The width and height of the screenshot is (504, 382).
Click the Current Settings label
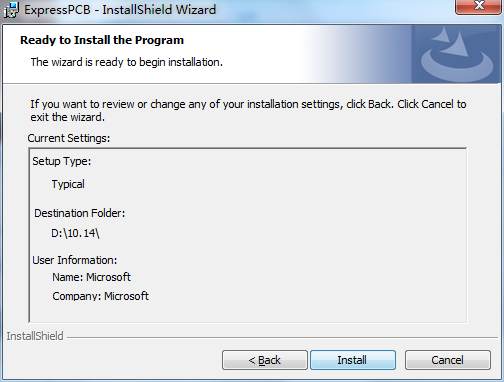tap(69, 138)
